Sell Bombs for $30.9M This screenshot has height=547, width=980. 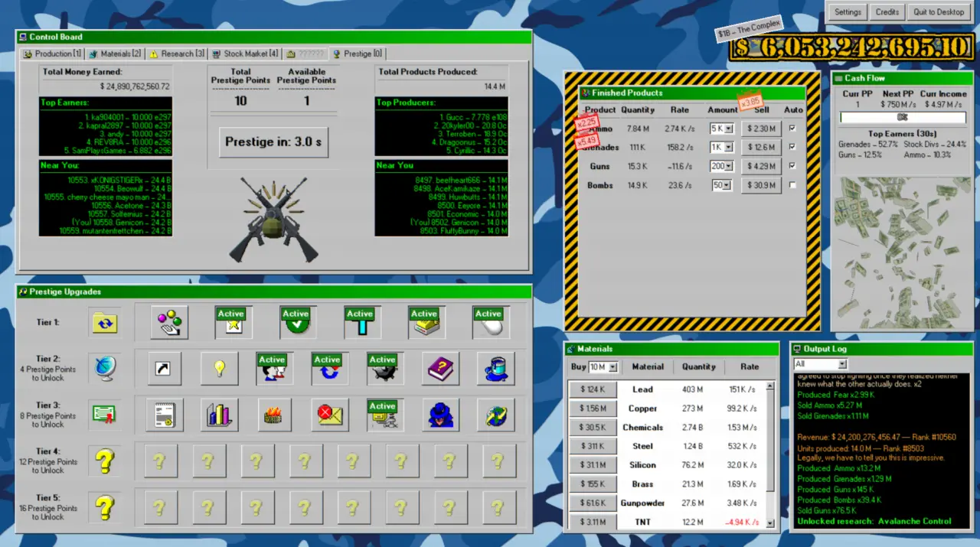pyautogui.click(x=761, y=185)
